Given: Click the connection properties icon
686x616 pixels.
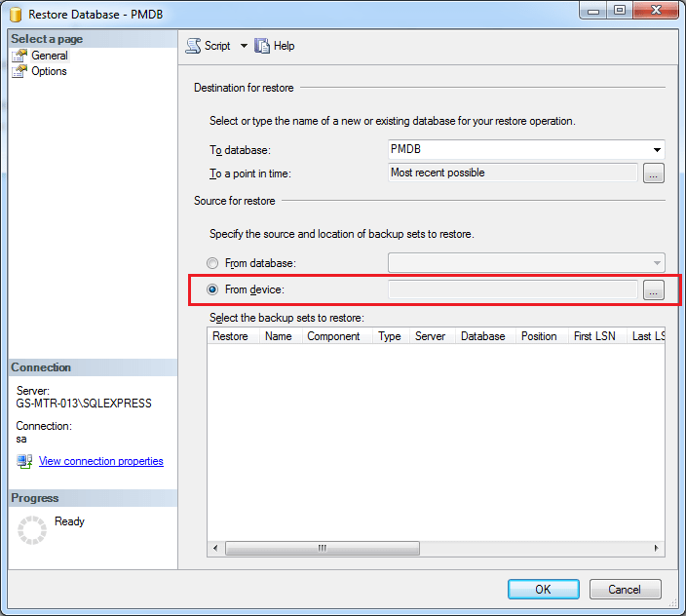Looking at the screenshot, I should 24,461.
